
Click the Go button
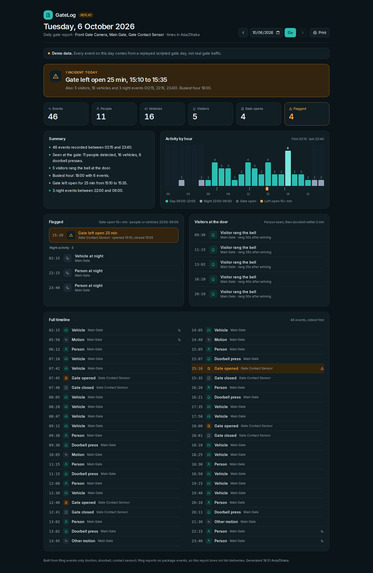click(x=290, y=33)
